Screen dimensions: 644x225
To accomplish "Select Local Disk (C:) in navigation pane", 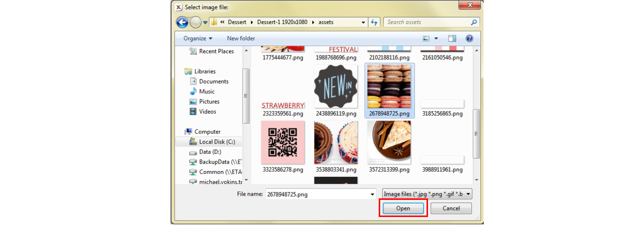I will point(217,142).
